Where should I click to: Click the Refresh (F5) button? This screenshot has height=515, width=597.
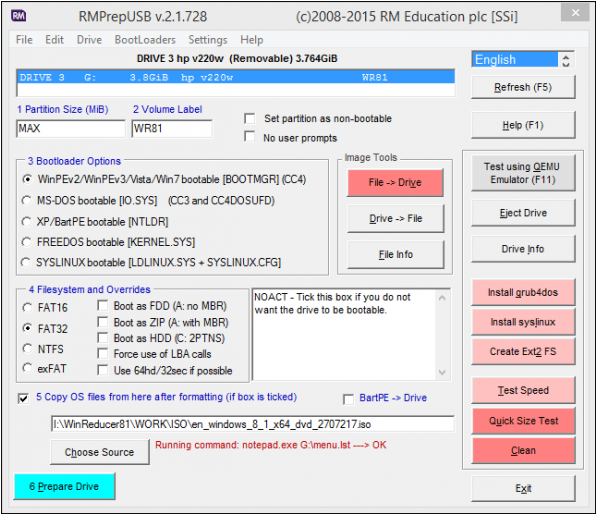(x=523, y=87)
